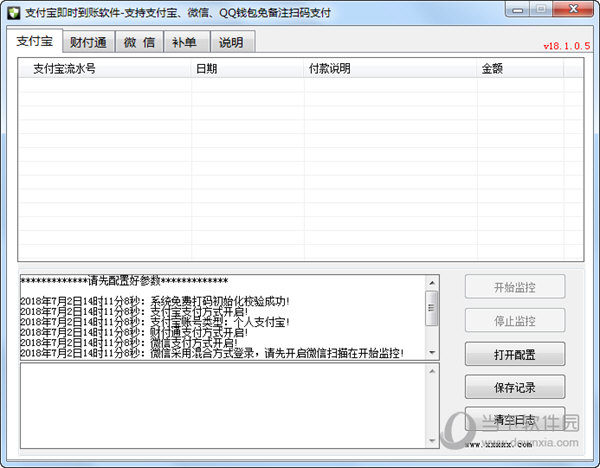600x468 pixels.
Task: Click log line 支付宝账号类型：个人支付宝
Action: coord(155,322)
